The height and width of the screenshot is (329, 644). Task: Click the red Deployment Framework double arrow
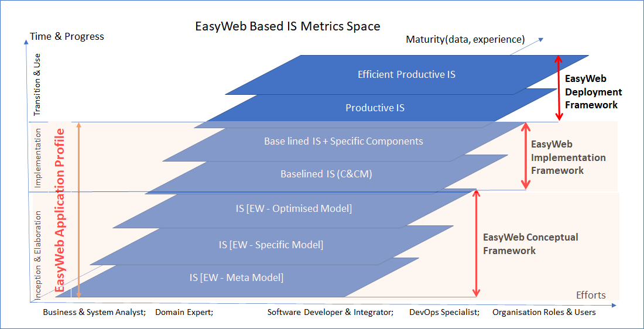tap(558, 88)
